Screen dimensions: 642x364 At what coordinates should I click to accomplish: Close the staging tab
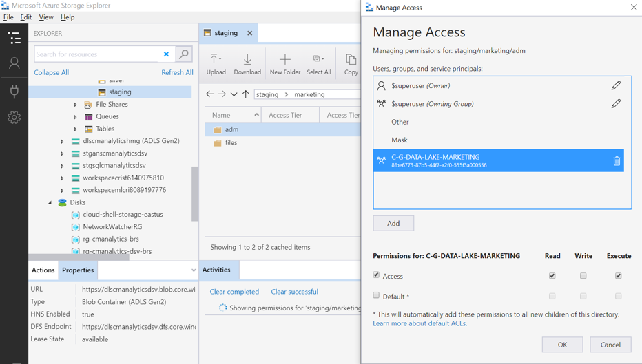coord(250,33)
